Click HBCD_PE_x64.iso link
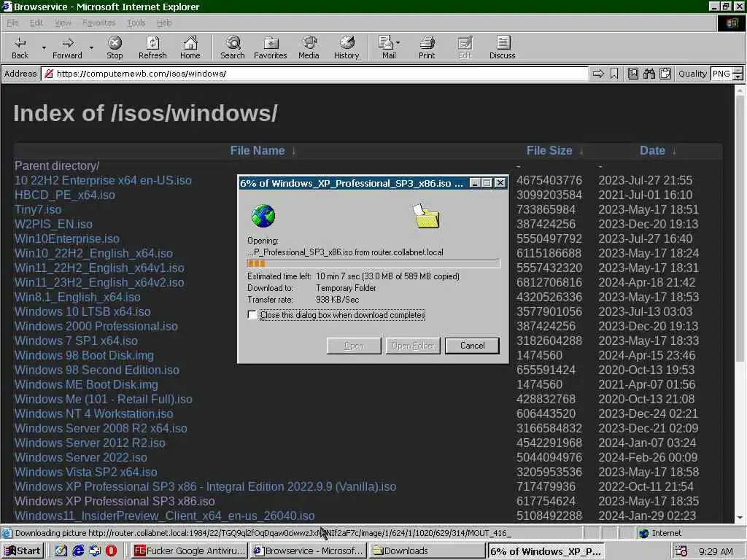The width and height of the screenshot is (747, 560). click(x=64, y=195)
